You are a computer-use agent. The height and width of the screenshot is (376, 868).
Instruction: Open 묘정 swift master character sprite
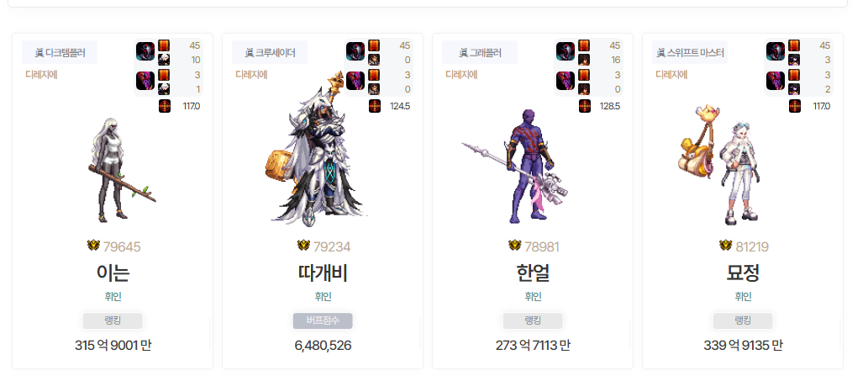(719, 165)
